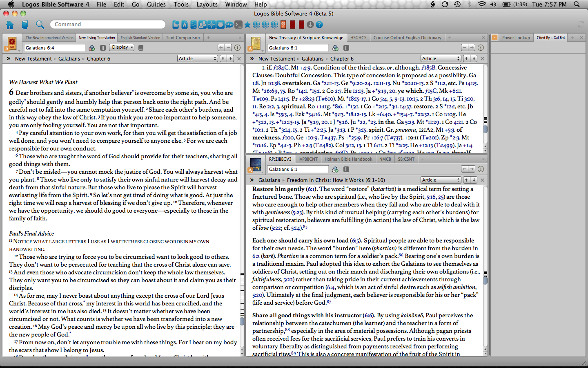Follow the (6:6) verse link in commentary
This screenshot has height=368, width=588.
pos(368,315)
